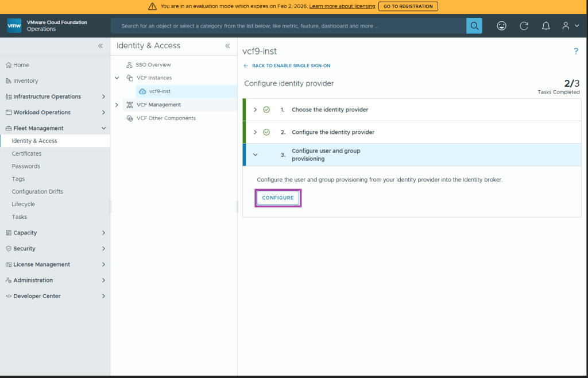Viewport: 588px width, 378px height.
Task: Collapse the Identity & Access panel
Action: [227, 46]
